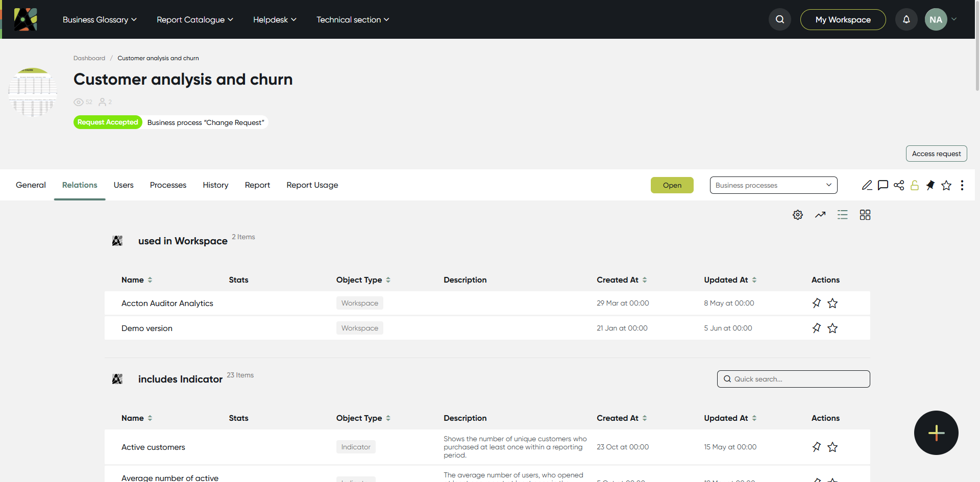Viewport: 980px width, 482px height.
Task: Expand the Report Catalogue menu
Action: tap(195, 19)
